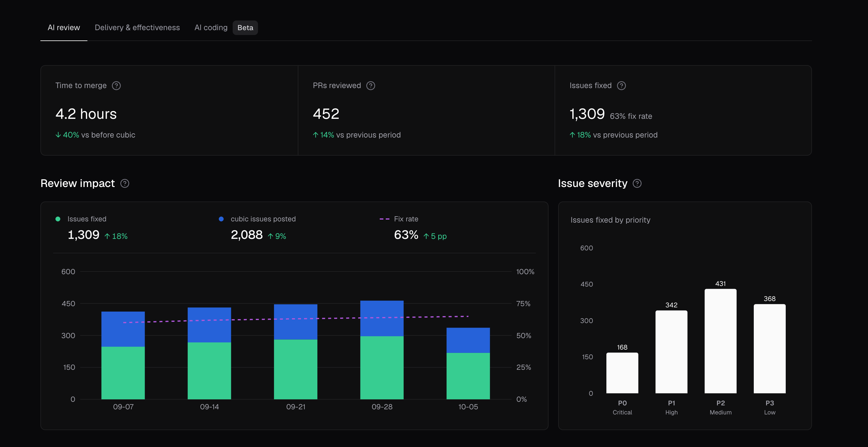This screenshot has height=447, width=868.
Task: Open the Issues fixed help icon
Action: pyautogui.click(x=621, y=86)
